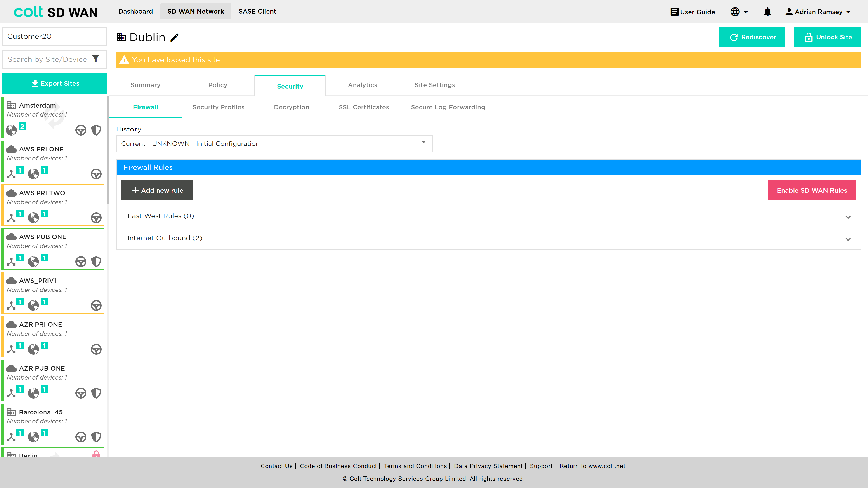Open the SSL Certificates sub-tab
The image size is (868, 488).
click(364, 107)
